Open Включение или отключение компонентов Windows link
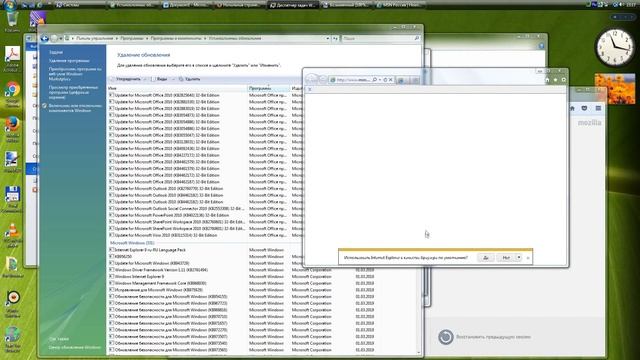Screen dimensions: 640x360 pyautogui.click(x=75, y=108)
